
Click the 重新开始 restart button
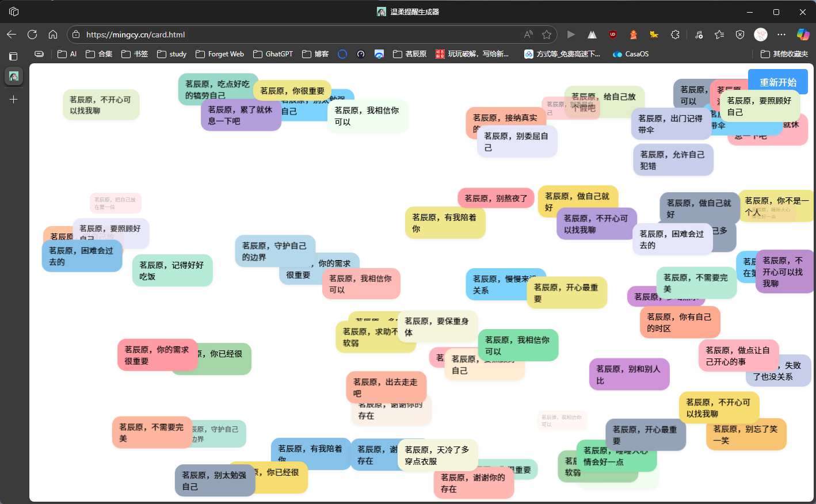point(777,82)
